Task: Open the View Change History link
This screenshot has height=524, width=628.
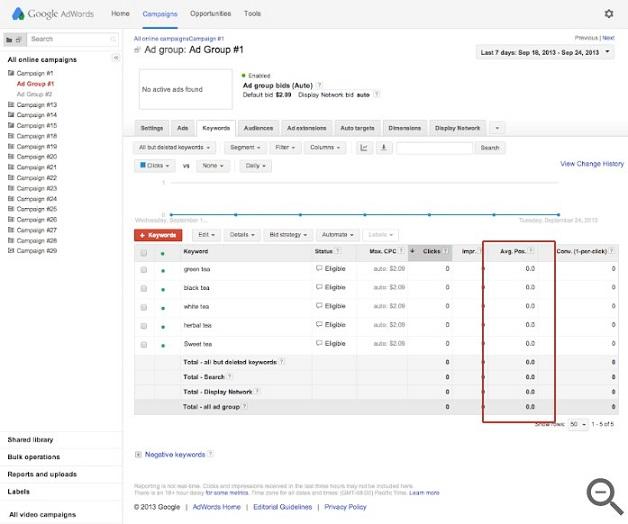Action: pos(591,164)
